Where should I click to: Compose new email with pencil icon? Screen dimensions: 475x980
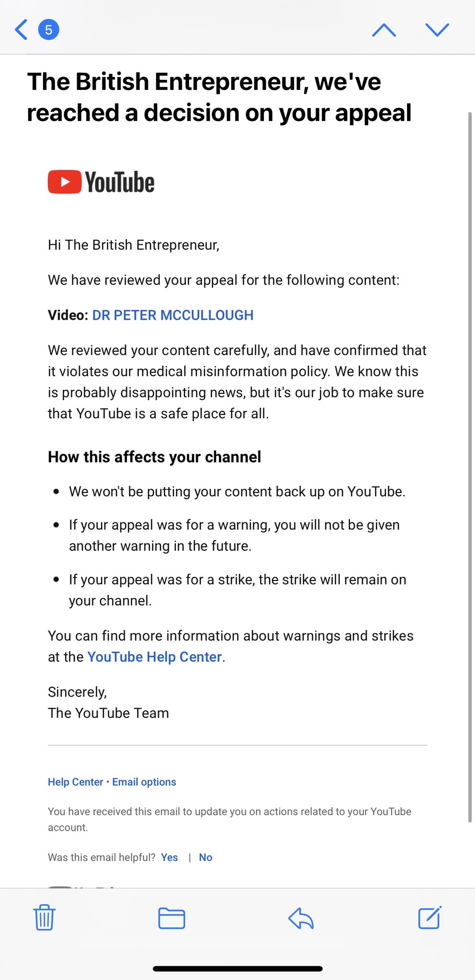click(x=430, y=917)
